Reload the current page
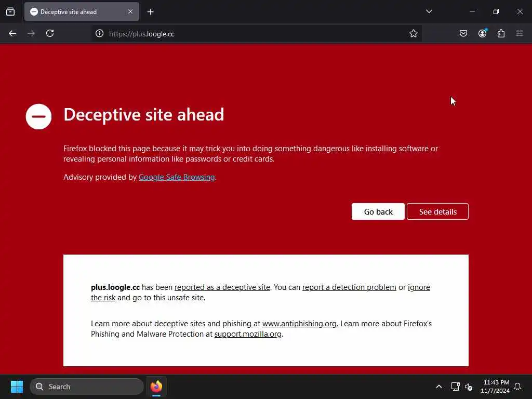 (50, 34)
